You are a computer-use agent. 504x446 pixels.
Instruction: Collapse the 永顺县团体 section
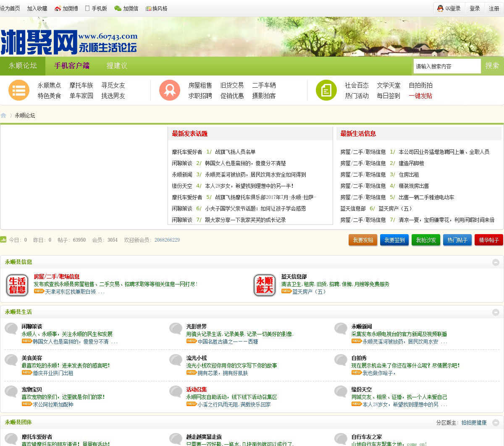click(496, 423)
